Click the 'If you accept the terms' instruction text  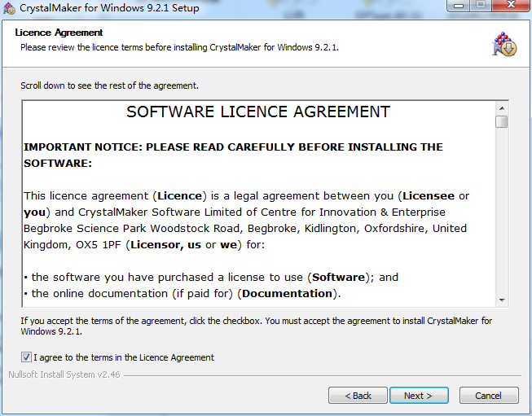256,326
